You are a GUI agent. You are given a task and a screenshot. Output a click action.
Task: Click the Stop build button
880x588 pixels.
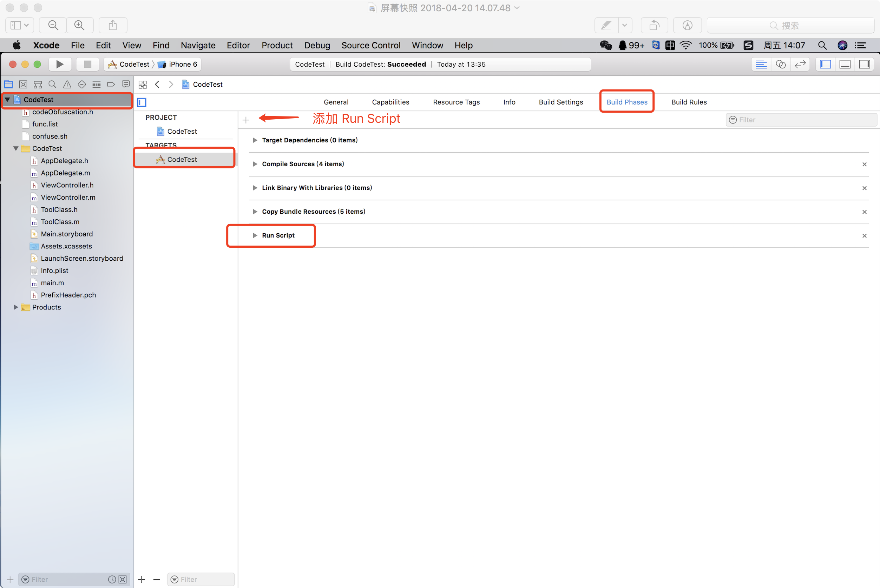click(x=87, y=64)
